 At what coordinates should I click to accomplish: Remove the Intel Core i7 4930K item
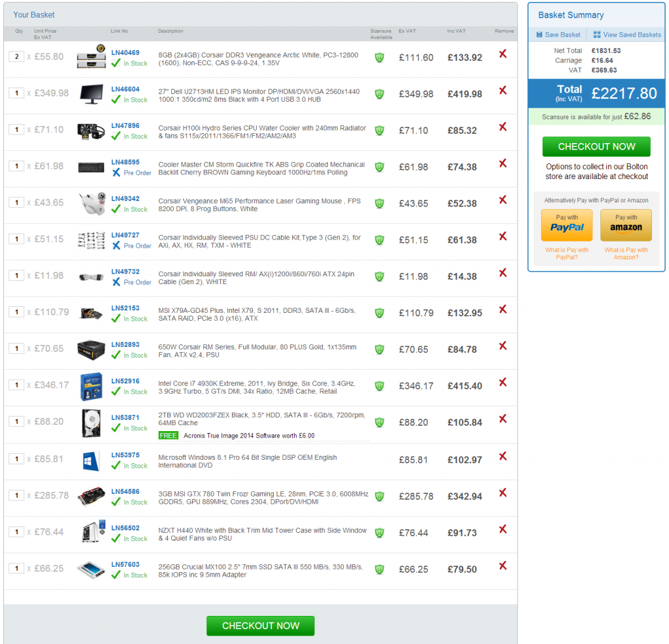[502, 382]
